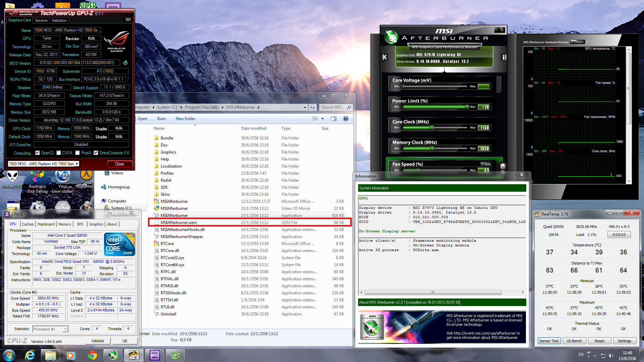Toggle Auto fan speed in Afterburner
The height and width of the screenshot is (362, 644).
pos(486,164)
